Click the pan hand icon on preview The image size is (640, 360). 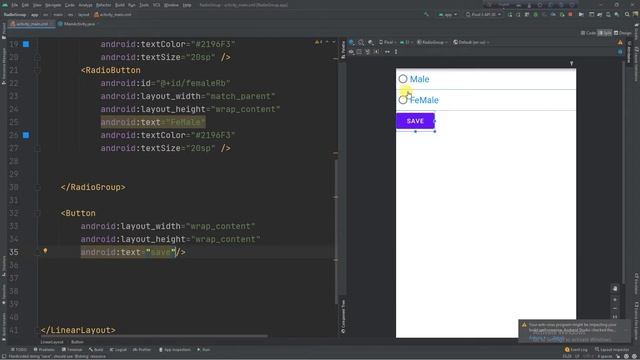(615, 289)
